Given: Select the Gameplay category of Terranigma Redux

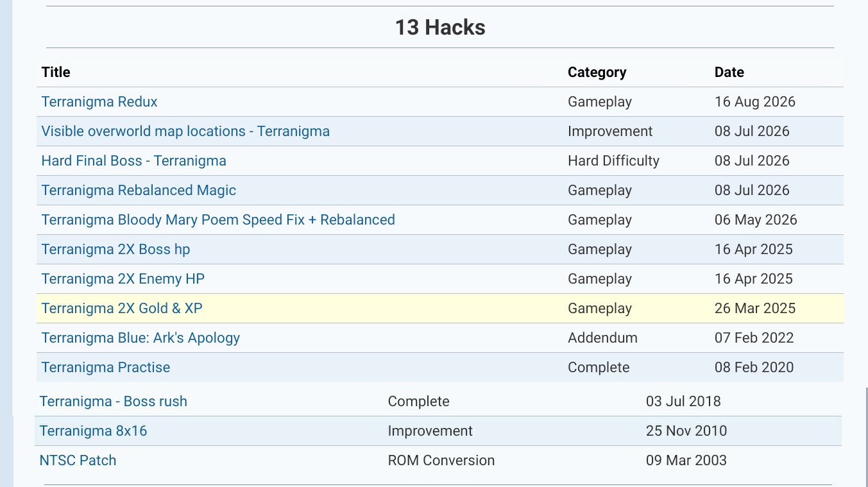Looking at the screenshot, I should (x=600, y=101).
